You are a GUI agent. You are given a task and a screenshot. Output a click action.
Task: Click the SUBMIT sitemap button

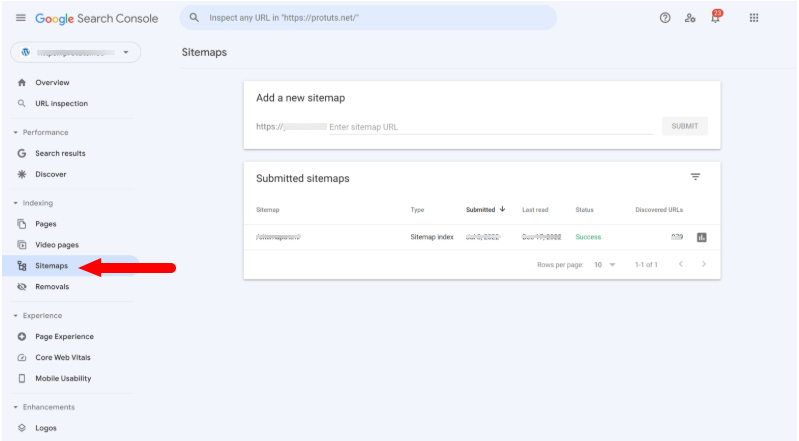(684, 126)
